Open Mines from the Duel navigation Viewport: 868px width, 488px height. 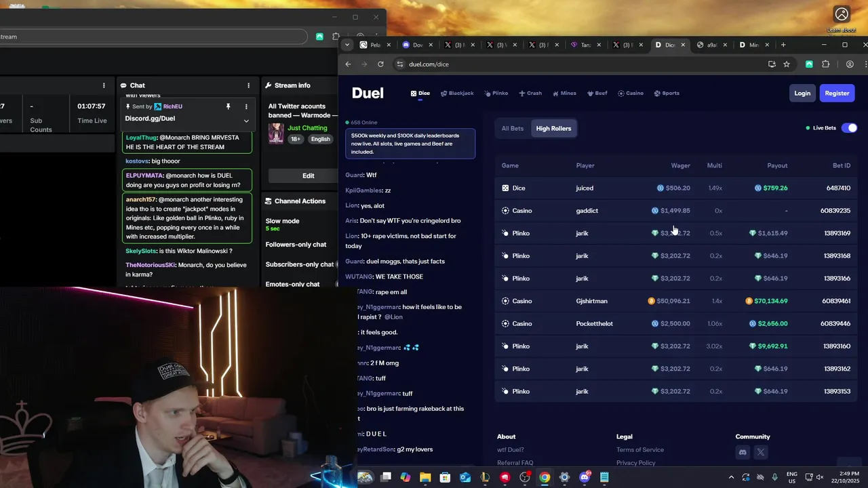click(x=564, y=94)
